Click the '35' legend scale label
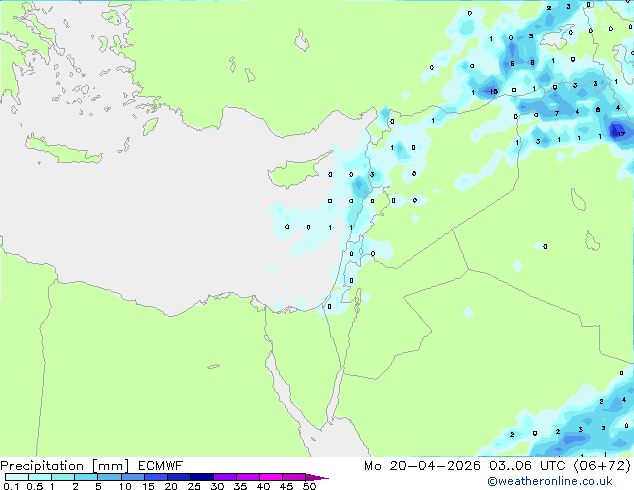The height and width of the screenshot is (490, 634). pos(240,486)
